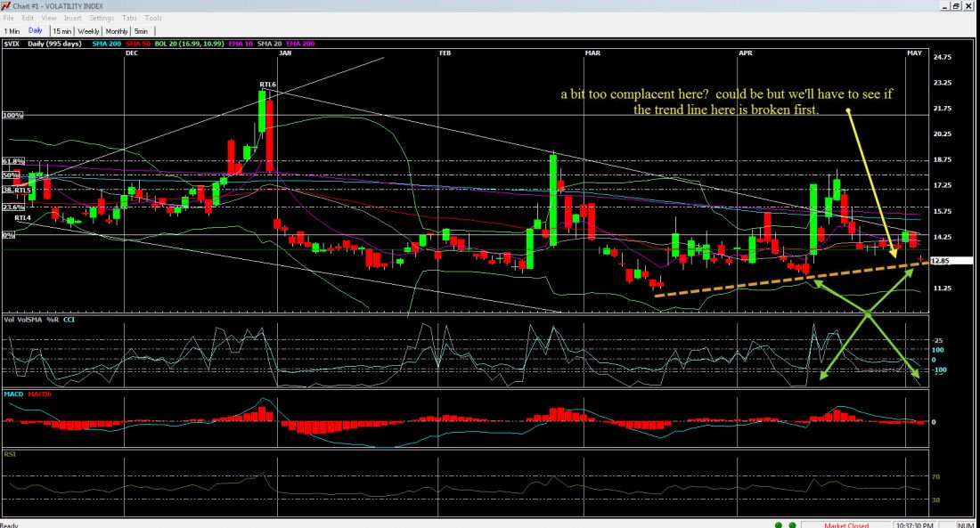Open the Tools menu
The width and height of the screenshot is (980, 528).
pyautogui.click(x=153, y=18)
